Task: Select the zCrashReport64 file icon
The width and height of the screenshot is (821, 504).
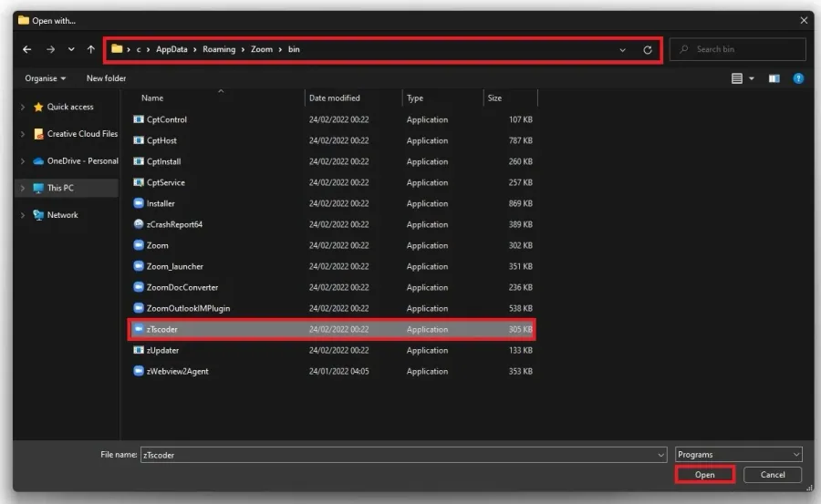Action: point(139,224)
